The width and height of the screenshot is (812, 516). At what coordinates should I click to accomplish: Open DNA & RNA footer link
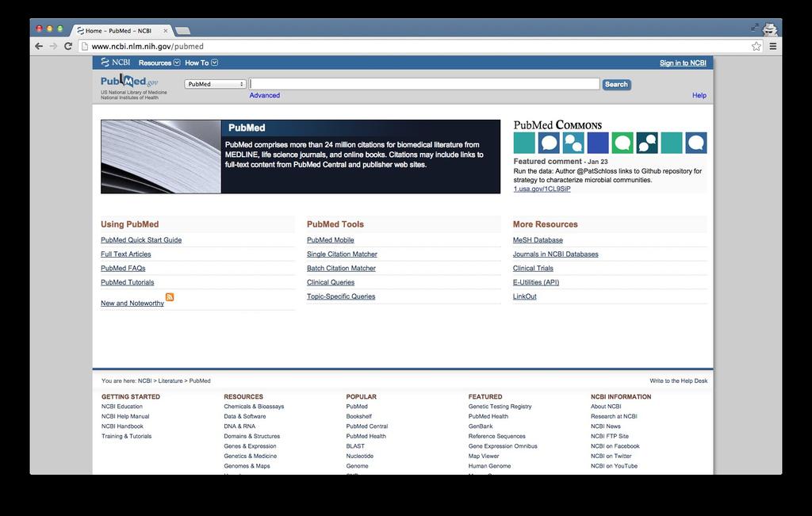click(239, 426)
